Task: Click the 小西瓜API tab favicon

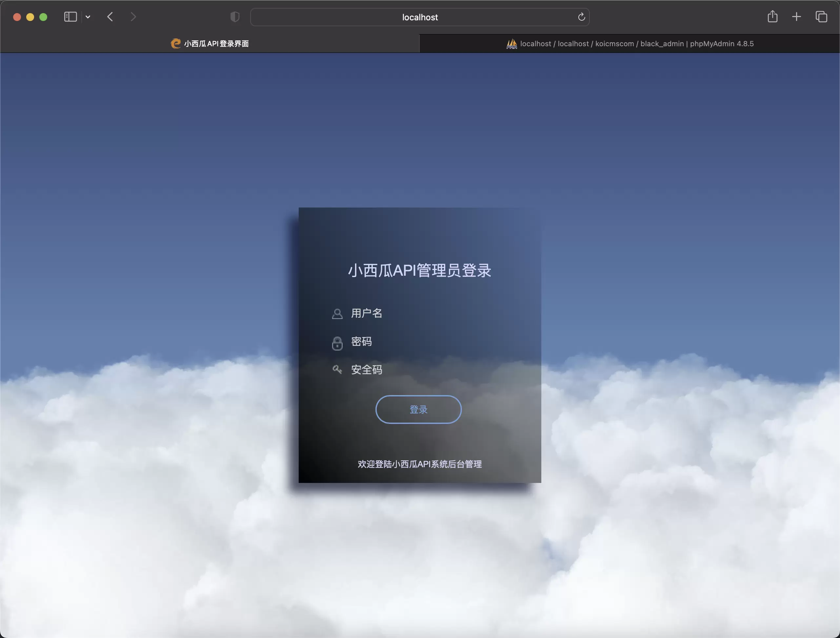Action: [x=175, y=44]
